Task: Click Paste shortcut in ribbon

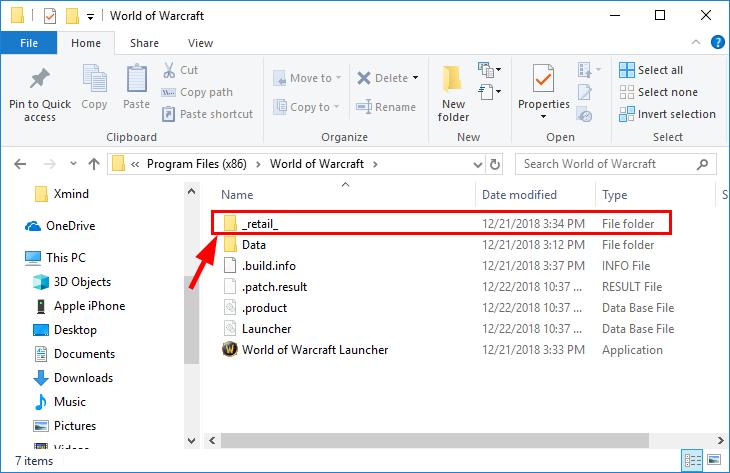Action: 207,114
